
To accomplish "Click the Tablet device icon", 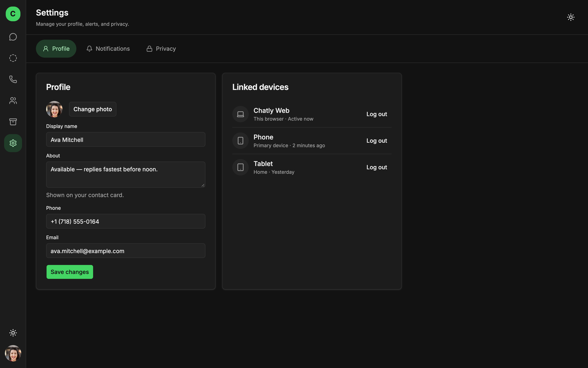I will click(240, 167).
